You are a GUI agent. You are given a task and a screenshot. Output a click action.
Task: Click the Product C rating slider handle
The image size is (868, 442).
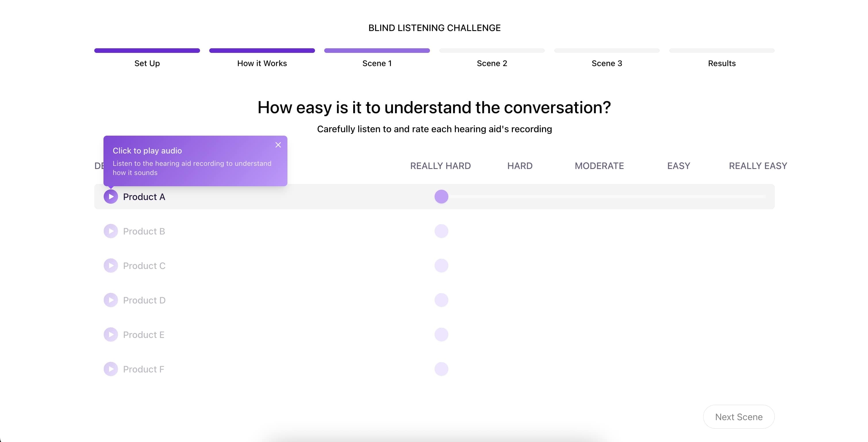coord(441,266)
